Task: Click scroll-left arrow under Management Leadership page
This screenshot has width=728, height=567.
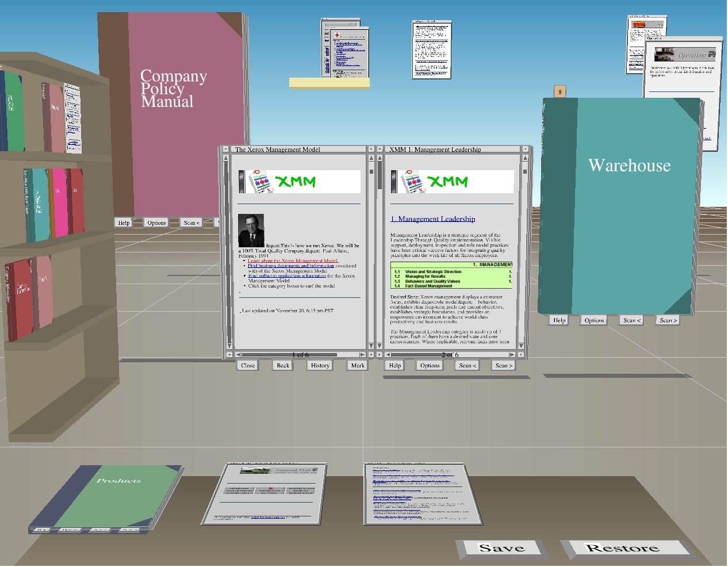Action: coord(388,355)
